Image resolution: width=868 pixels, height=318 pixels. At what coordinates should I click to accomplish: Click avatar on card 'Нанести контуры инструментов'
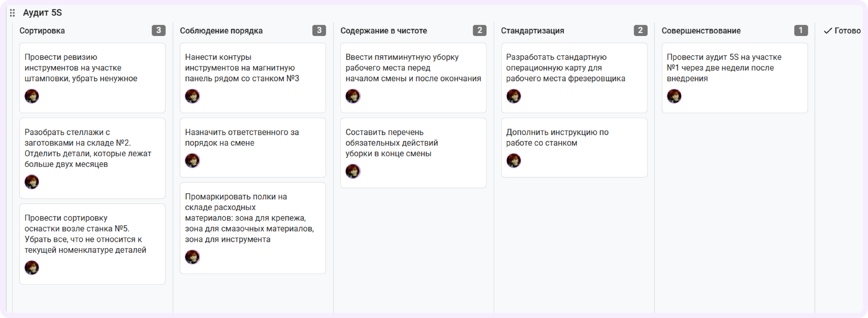tap(192, 96)
